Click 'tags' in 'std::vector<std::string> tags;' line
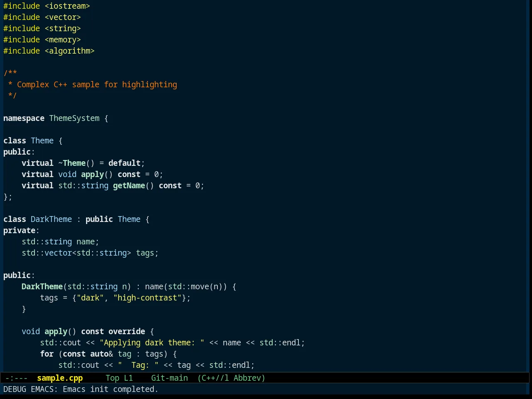532x399 pixels. 145,253
